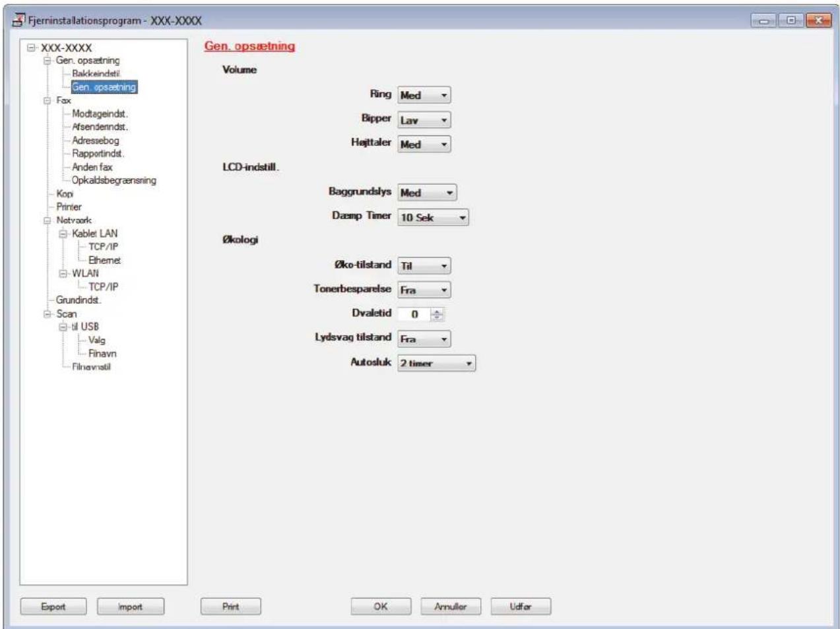Image resolution: width=840 pixels, height=629 pixels.
Task: Select Anden fax tree item
Action: click(x=92, y=167)
